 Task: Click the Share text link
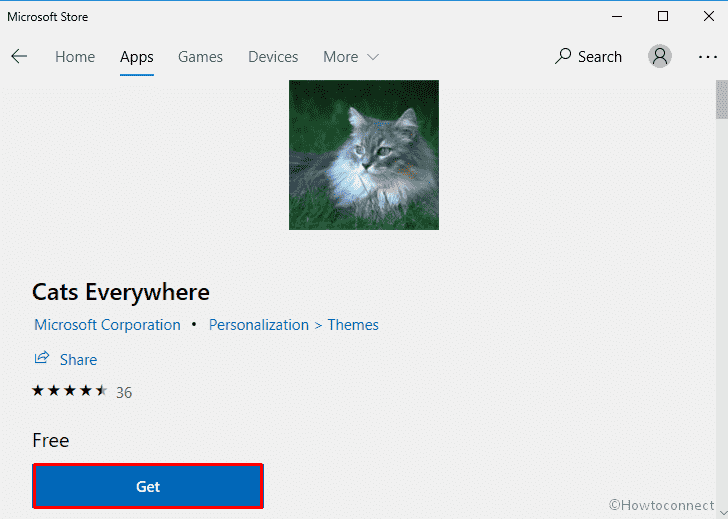[x=78, y=360]
